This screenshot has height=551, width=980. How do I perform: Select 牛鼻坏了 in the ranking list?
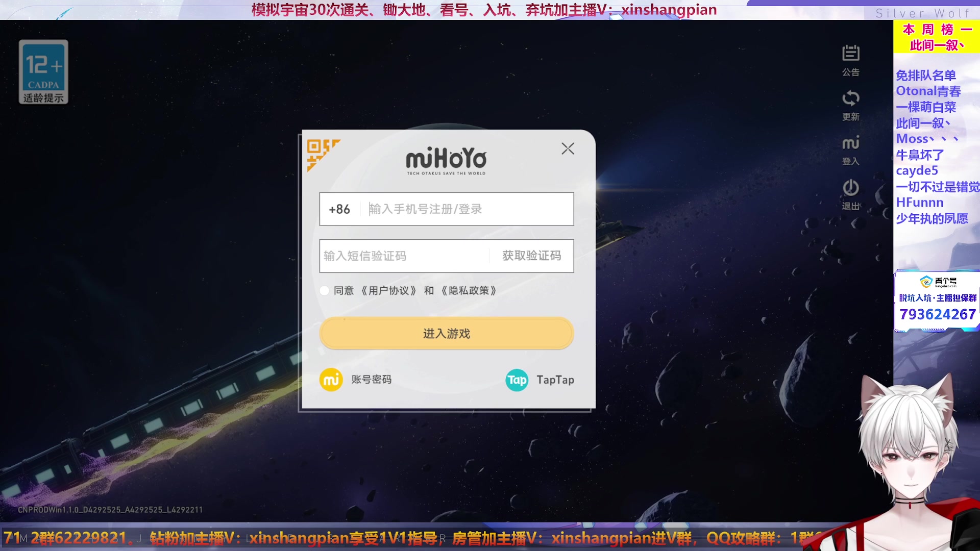(x=920, y=155)
